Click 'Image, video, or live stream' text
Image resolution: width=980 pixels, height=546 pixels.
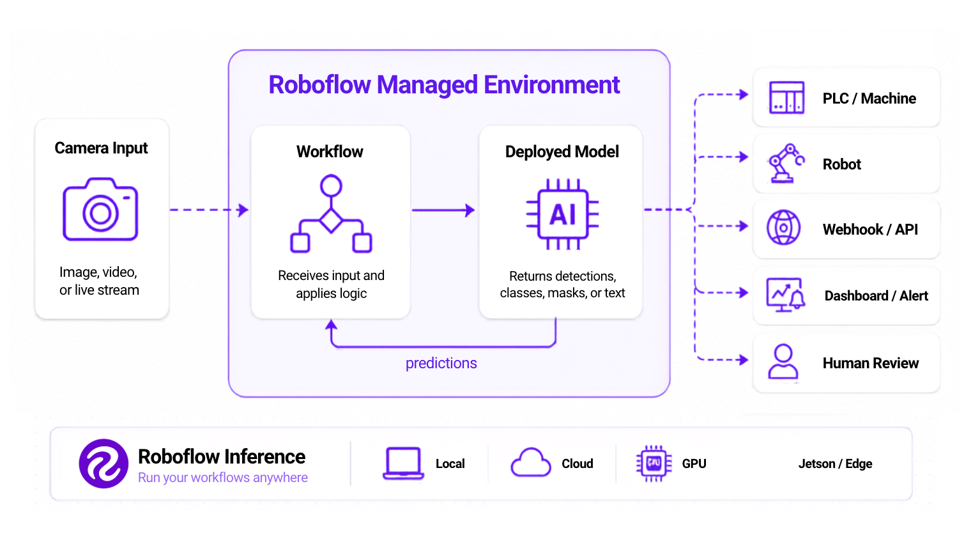coord(99,281)
